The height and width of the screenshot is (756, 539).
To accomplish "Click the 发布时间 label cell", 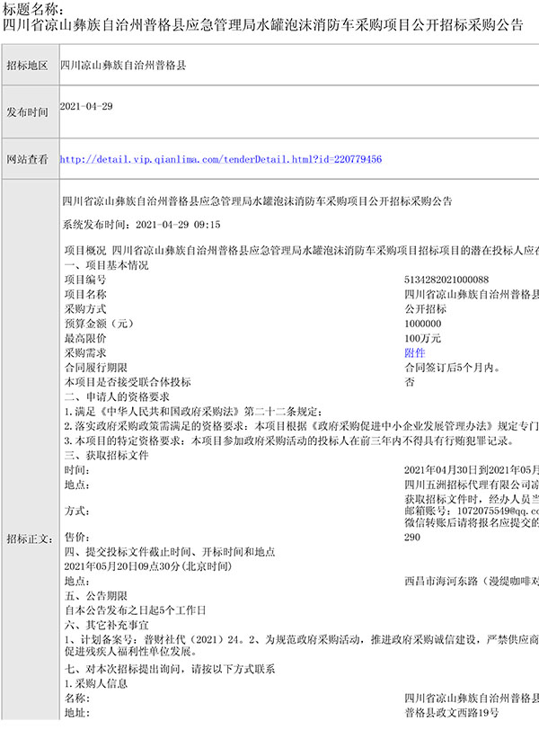I will tap(28, 112).
